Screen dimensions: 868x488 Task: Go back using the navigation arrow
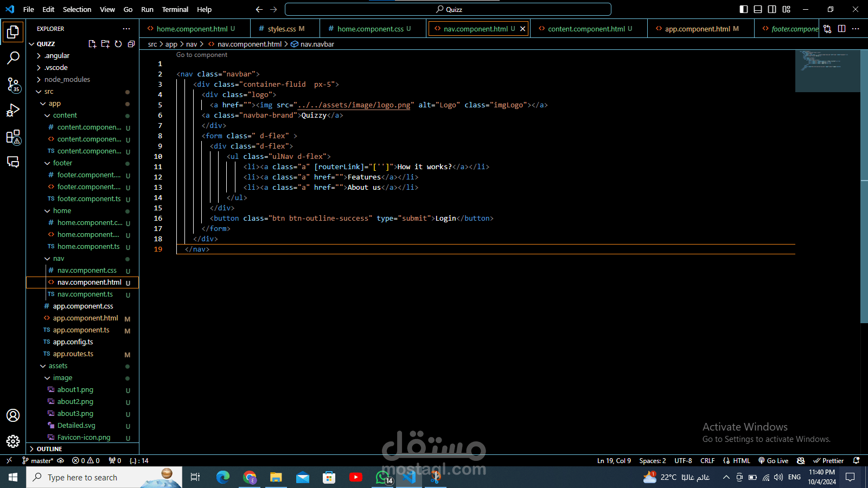[259, 9]
